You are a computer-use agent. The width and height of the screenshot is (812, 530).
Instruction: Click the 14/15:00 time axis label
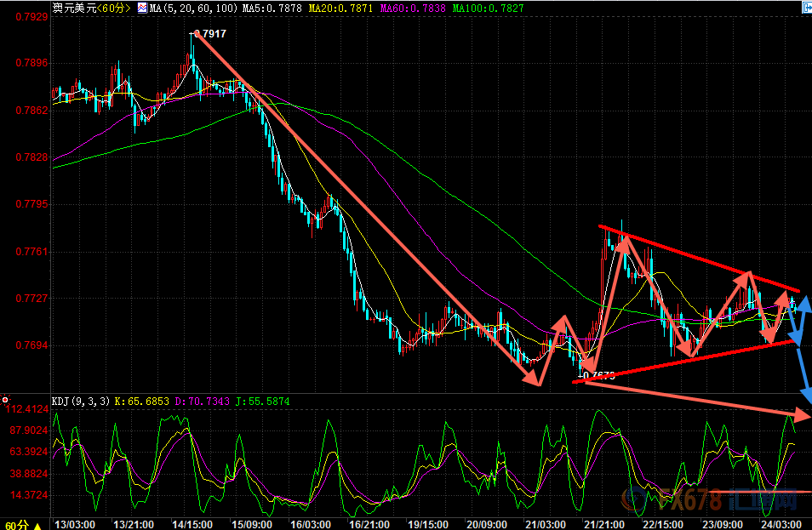pyautogui.click(x=192, y=524)
